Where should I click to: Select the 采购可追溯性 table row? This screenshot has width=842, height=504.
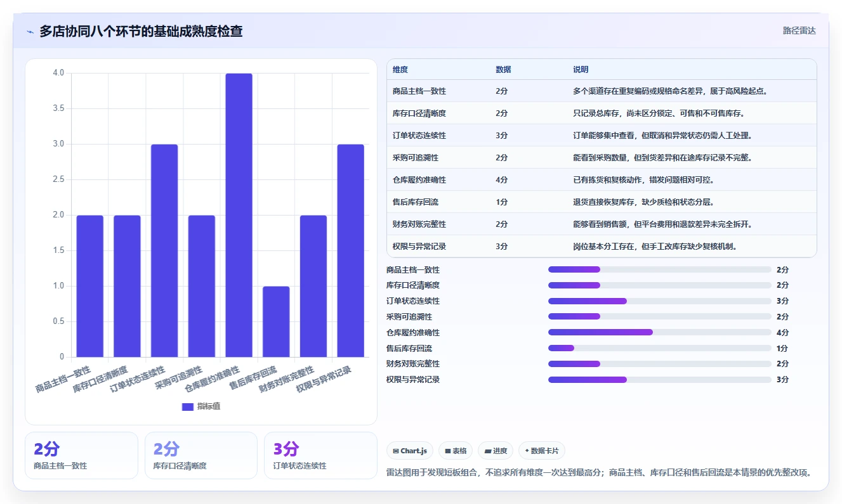point(602,157)
